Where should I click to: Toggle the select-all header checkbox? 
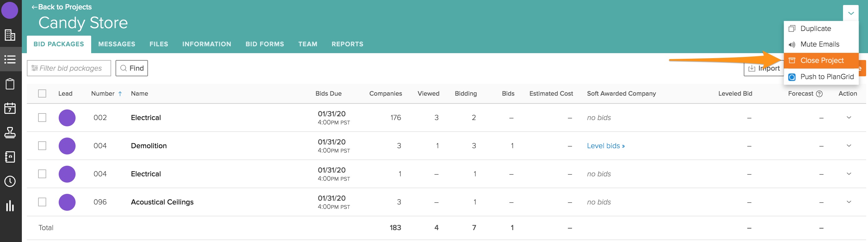[42, 93]
